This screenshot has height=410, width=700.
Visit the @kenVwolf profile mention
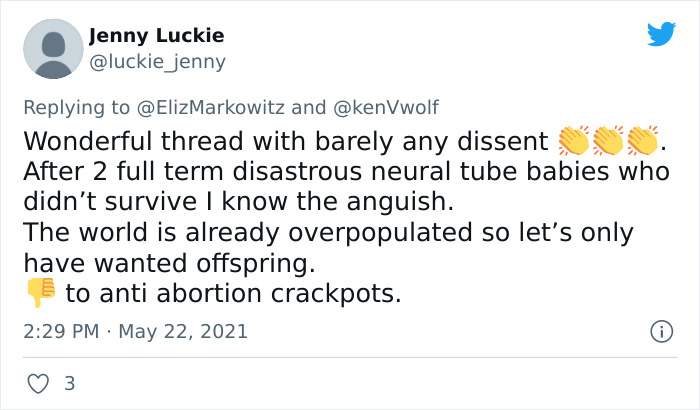tap(383, 107)
